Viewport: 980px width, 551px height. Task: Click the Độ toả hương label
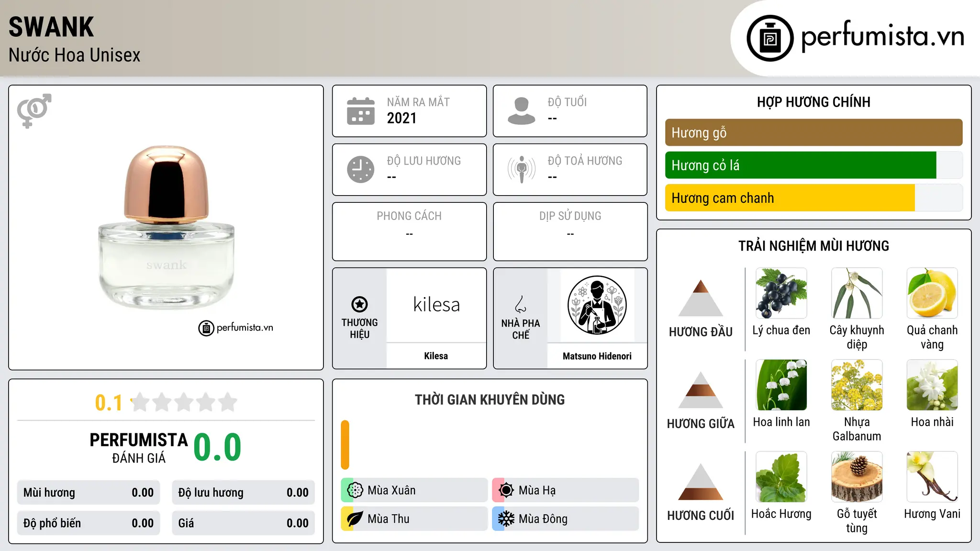click(585, 161)
